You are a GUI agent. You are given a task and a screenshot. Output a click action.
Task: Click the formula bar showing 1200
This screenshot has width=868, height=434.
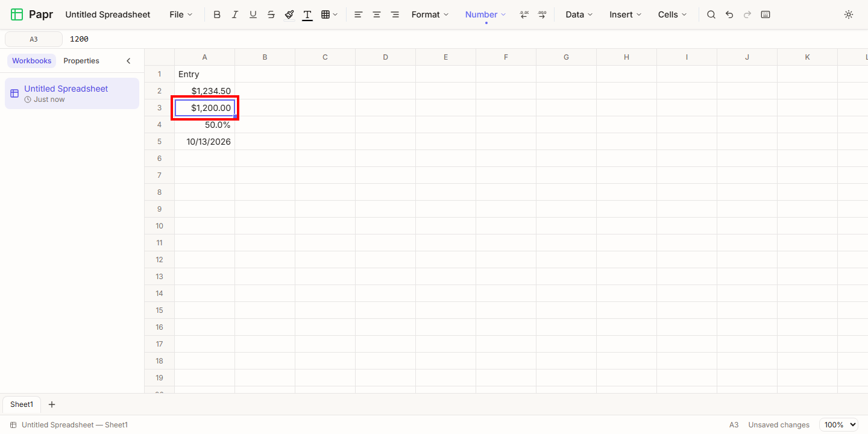pyautogui.click(x=464, y=39)
